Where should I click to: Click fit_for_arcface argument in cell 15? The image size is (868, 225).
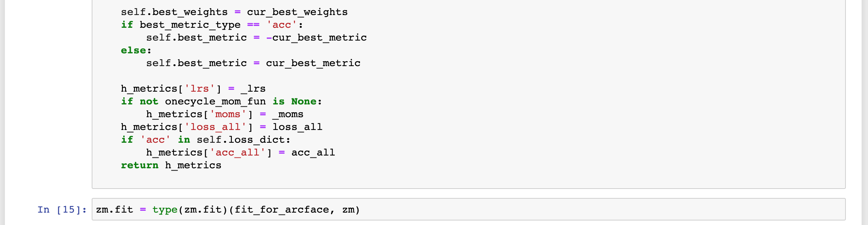(x=282, y=210)
